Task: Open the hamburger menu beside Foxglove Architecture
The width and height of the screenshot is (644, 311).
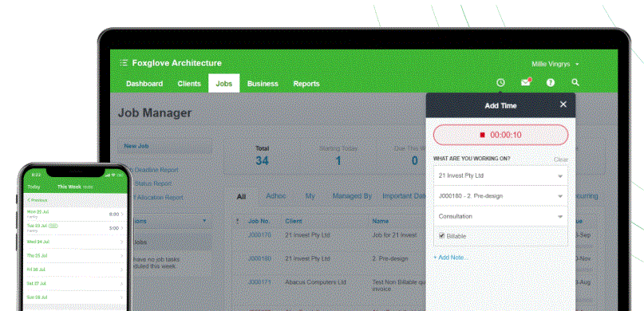Action: [x=124, y=63]
